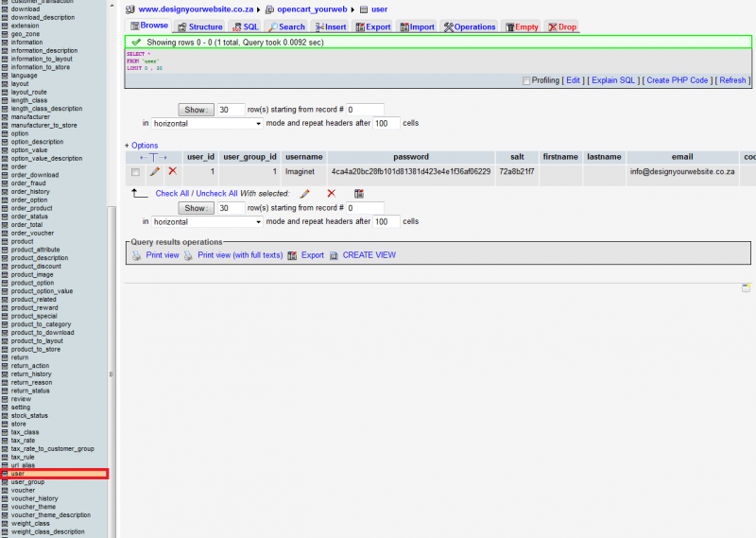The height and width of the screenshot is (538, 756).
Task: Click the CREATE VIEW icon
Action: pos(334,255)
